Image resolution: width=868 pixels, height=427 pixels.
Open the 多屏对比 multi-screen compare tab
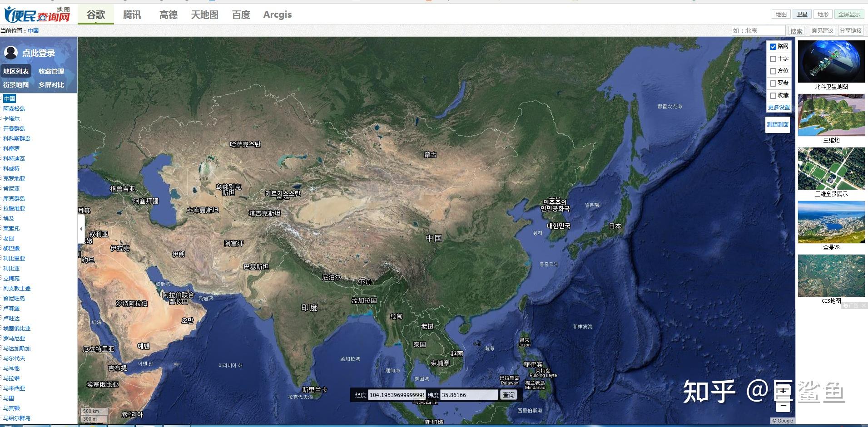coord(51,85)
